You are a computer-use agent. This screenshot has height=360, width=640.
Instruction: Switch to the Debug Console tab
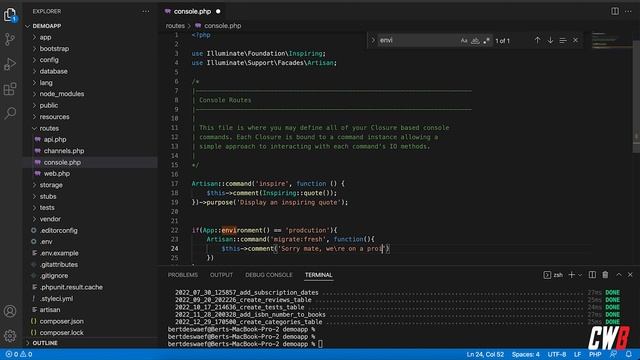(269, 275)
